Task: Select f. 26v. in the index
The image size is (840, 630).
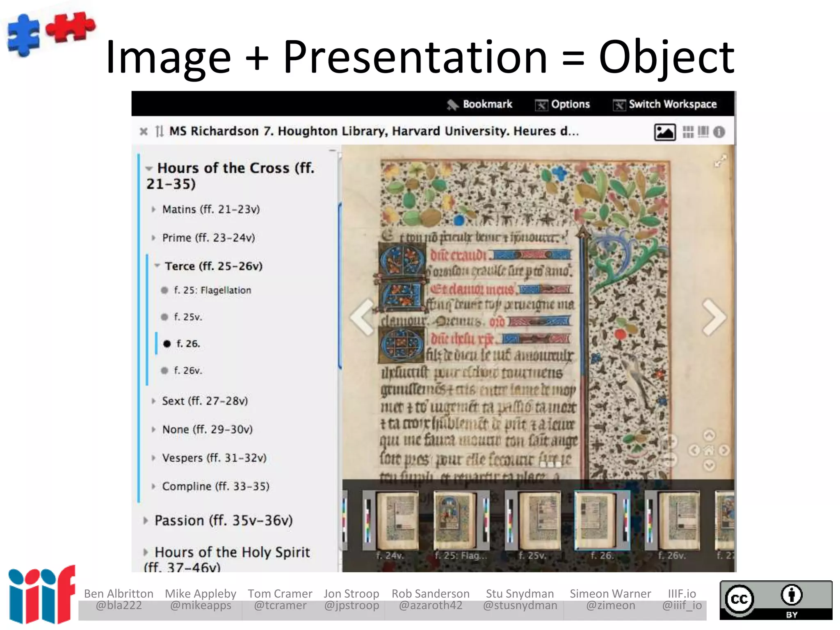Action: coord(188,371)
